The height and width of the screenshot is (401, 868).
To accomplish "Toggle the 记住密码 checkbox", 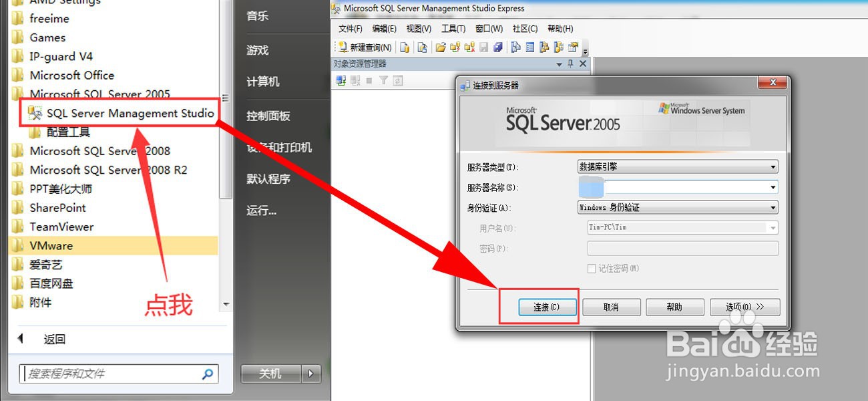I will 592,268.
